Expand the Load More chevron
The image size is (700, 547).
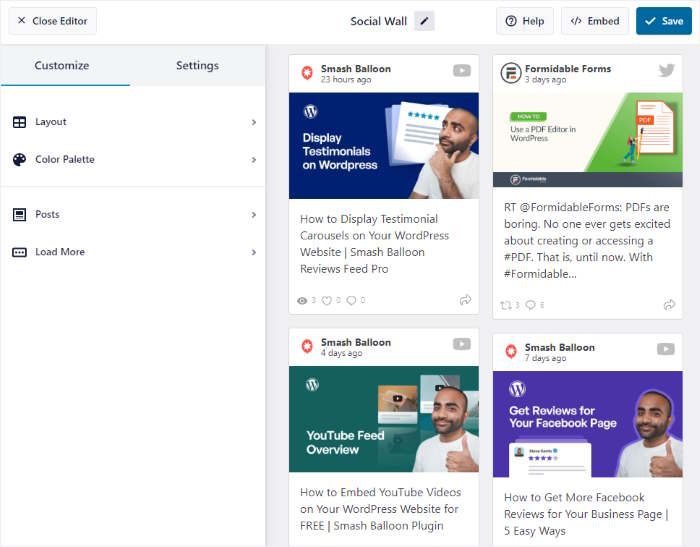tap(254, 252)
